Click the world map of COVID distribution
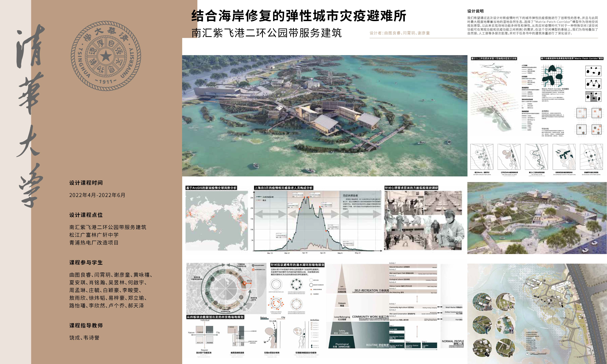This screenshot has height=364, width=607. tap(217, 221)
